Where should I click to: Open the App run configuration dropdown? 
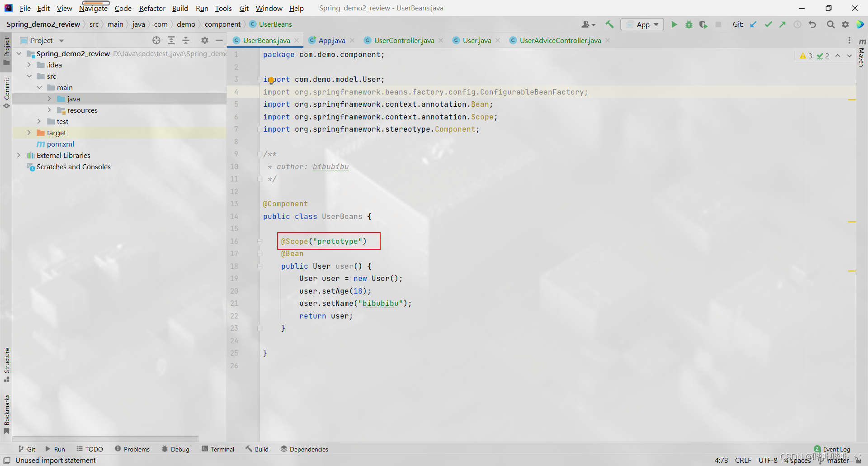(642, 24)
